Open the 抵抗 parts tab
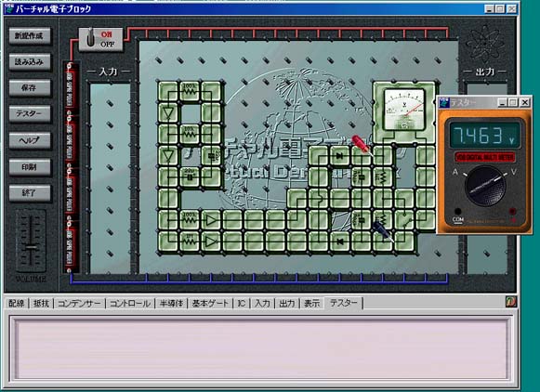Viewport: 540px width, 392px height. pyautogui.click(x=41, y=304)
